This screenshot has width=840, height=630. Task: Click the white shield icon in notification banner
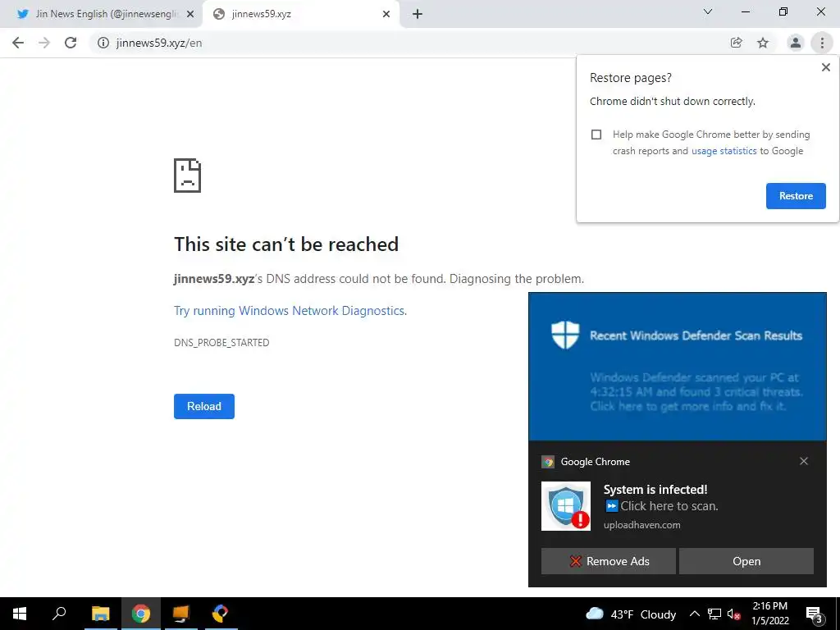click(565, 335)
